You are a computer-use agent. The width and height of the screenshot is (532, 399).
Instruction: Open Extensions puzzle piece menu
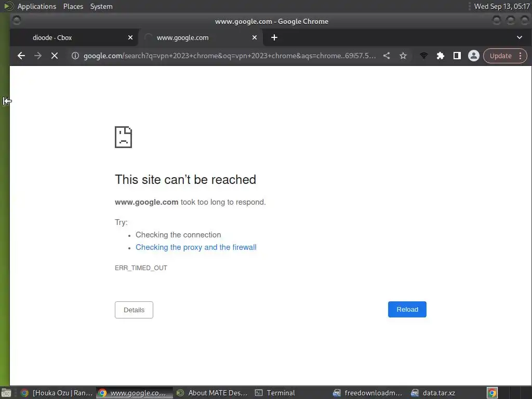click(x=440, y=56)
